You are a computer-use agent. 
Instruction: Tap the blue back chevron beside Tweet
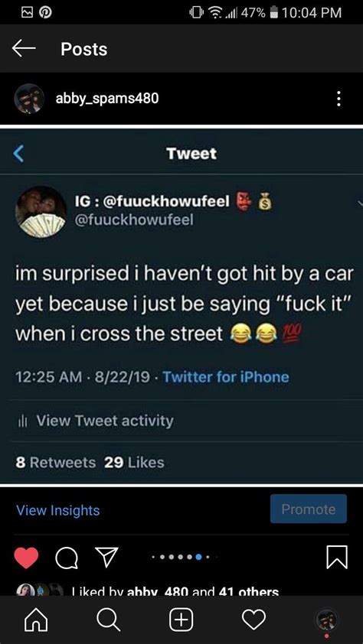(x=18, y=154)
